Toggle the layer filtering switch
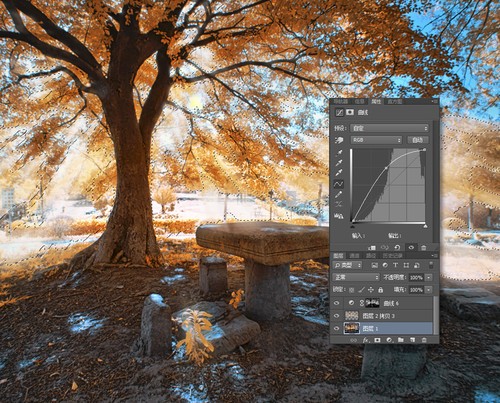This screenshot has width=500, height=403. tap(431, 265)
